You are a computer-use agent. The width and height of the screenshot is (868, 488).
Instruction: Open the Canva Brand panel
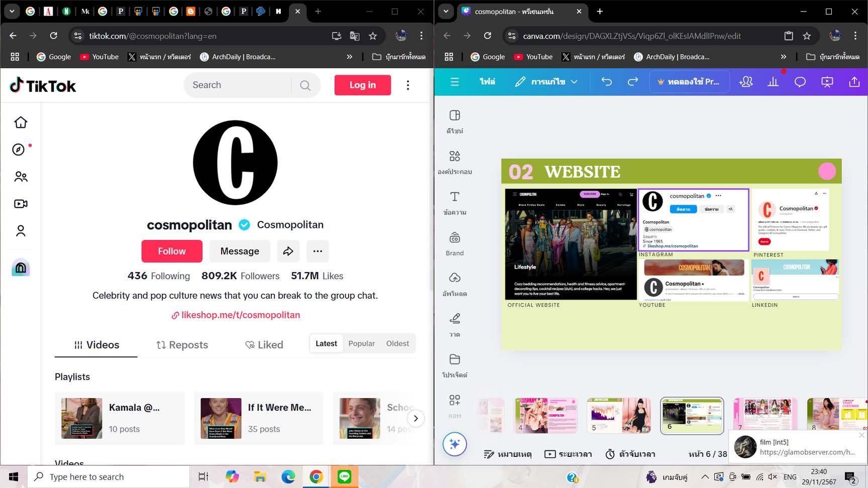[455, 243]
